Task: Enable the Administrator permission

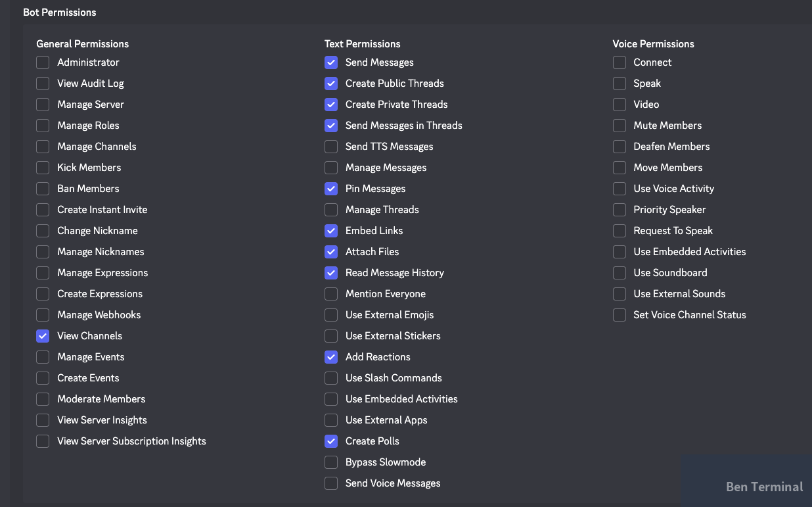Action: click(x=43, y=62)
